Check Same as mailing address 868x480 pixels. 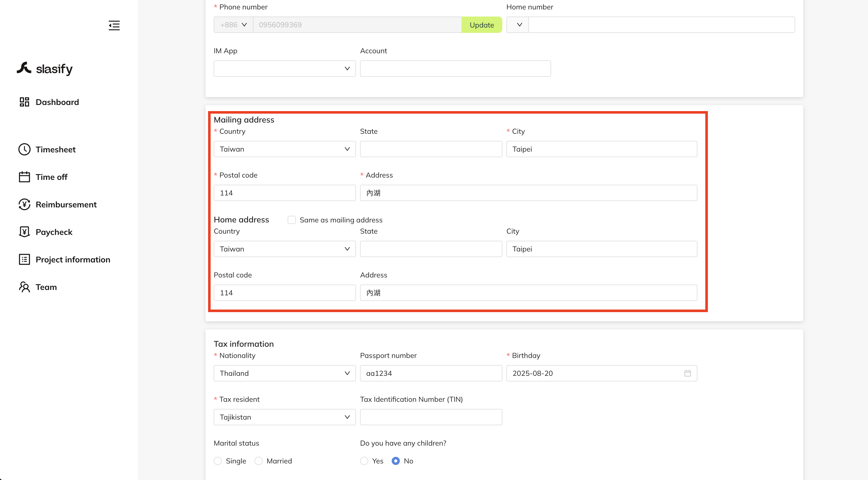coord(291,220)
